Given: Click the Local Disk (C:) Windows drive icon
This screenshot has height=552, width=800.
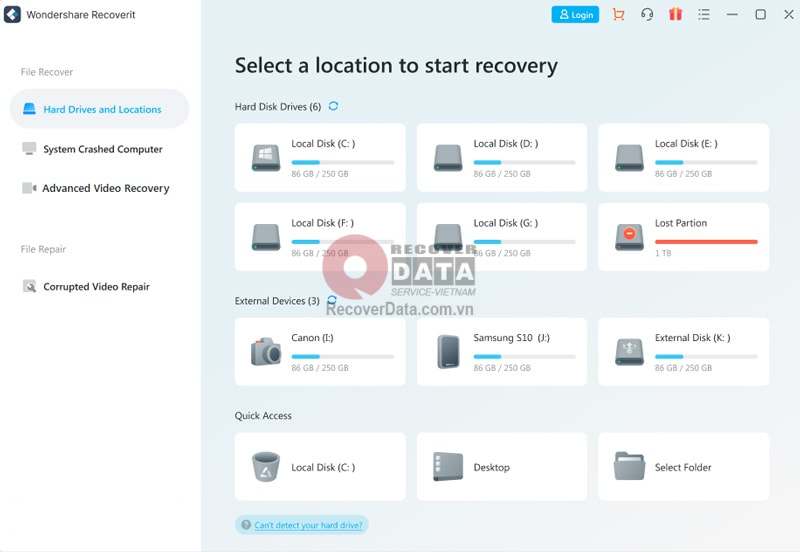Looking at the screenshot, I should pyautogui.click(x=266, y=157).
